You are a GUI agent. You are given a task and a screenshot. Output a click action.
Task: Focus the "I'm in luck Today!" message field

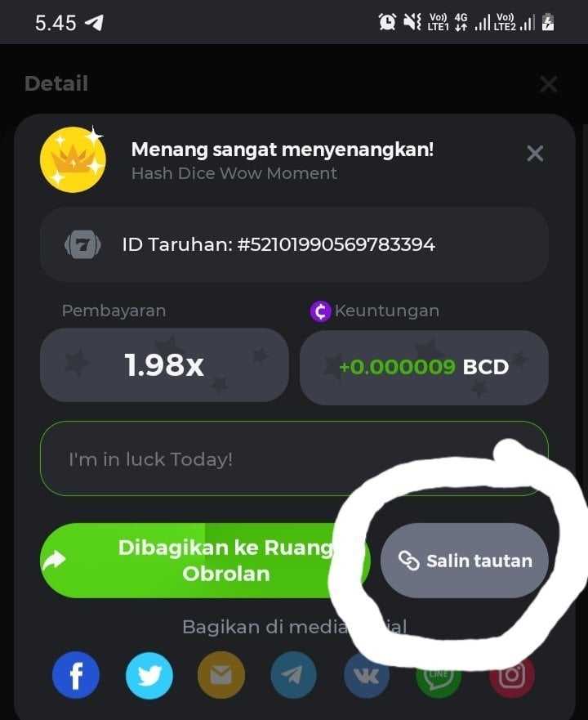pyautogui.click(x=294, y=458)
